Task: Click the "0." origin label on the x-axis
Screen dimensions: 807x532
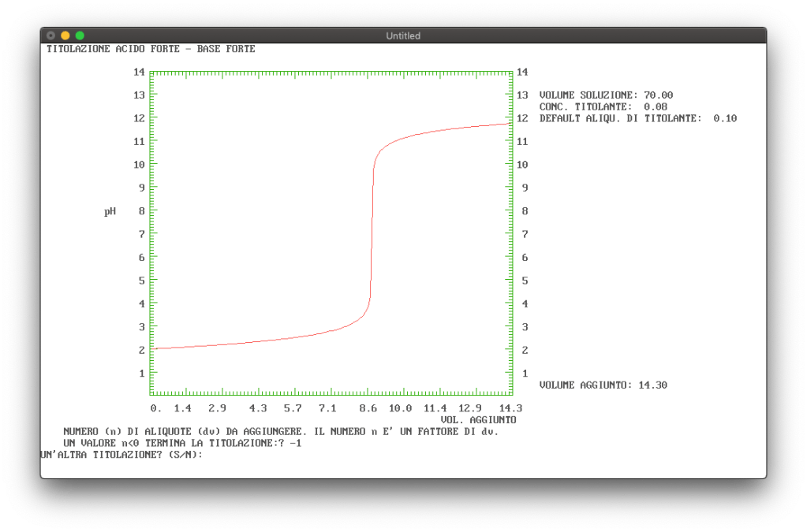Action: pos(155,408)
